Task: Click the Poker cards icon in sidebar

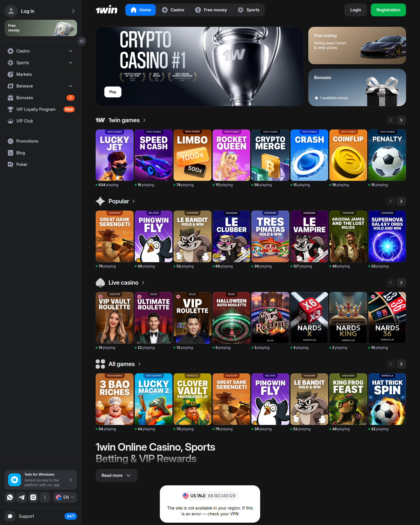Action: click(10, 164)
